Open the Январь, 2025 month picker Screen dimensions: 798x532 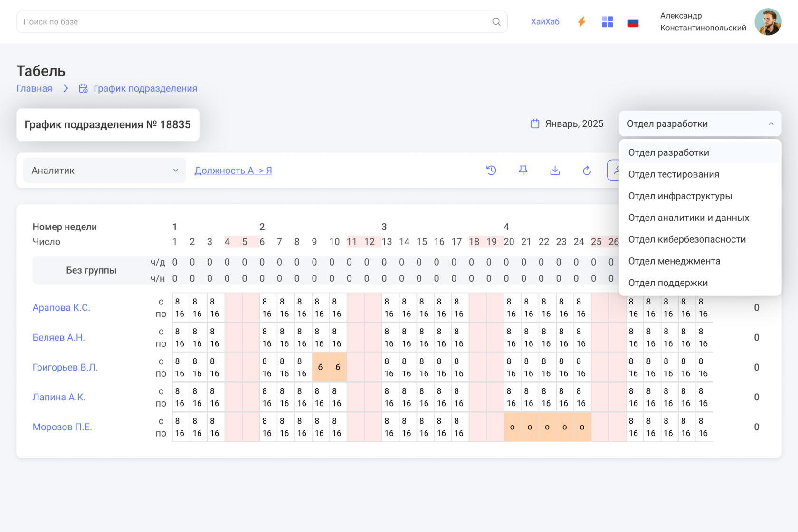tap(574, 124)
